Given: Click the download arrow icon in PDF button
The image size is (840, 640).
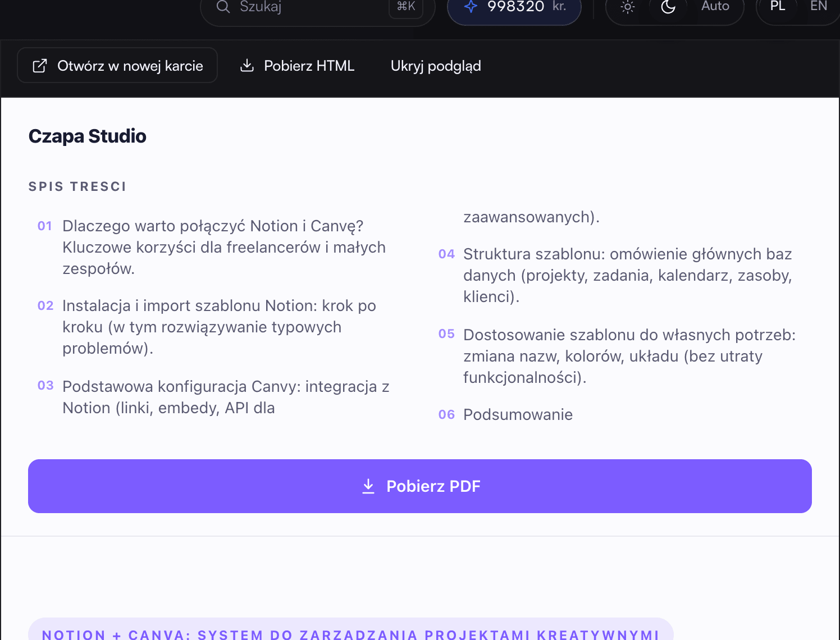Looking at the screenshot, I should click(368, 486).
